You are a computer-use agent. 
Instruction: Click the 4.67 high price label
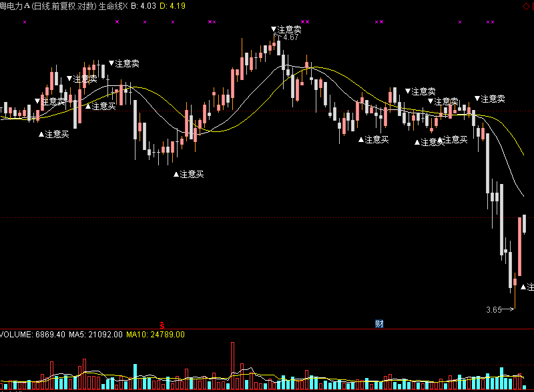tap(290, 37)
